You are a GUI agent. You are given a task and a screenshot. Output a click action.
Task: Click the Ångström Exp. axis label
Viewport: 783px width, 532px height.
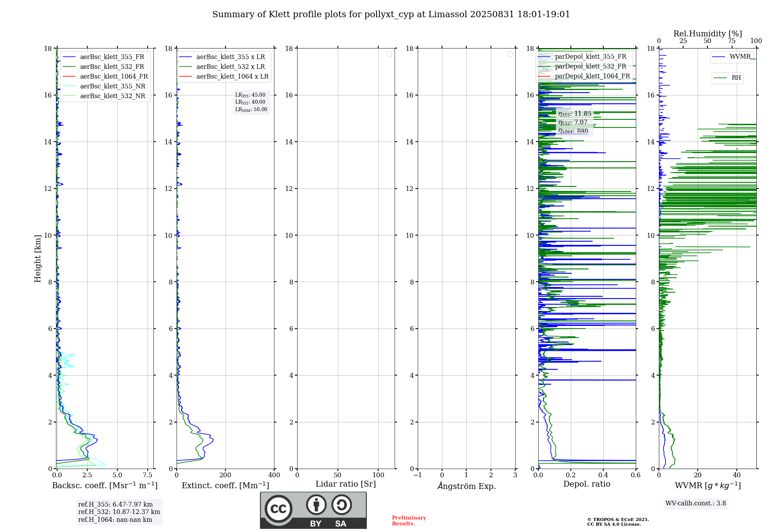[x=467, y=486]
